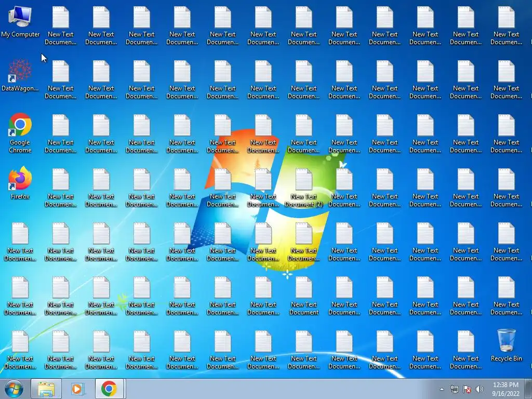Screen dimensions: 532x399
Task: Open the clock showing 12:38 PM
Action: pos(506,389)
